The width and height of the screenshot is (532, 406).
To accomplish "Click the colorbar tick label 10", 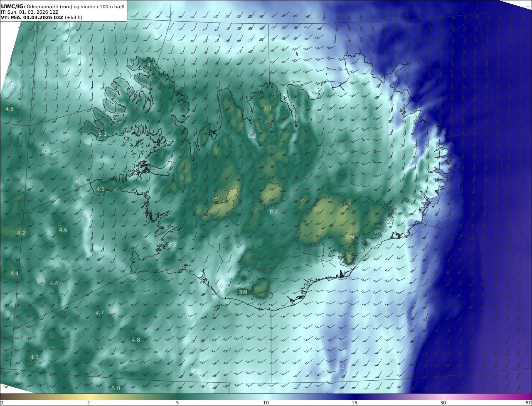I will 266,403.
